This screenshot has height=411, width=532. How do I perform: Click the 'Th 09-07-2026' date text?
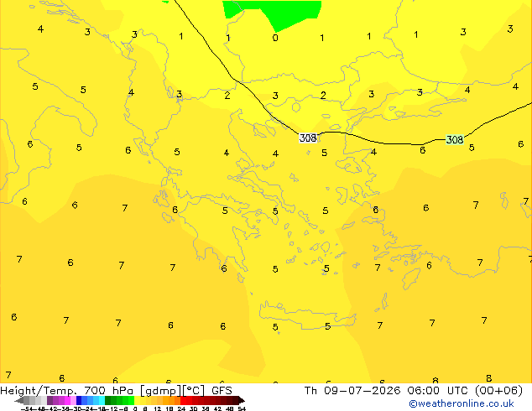click(352, 391)
